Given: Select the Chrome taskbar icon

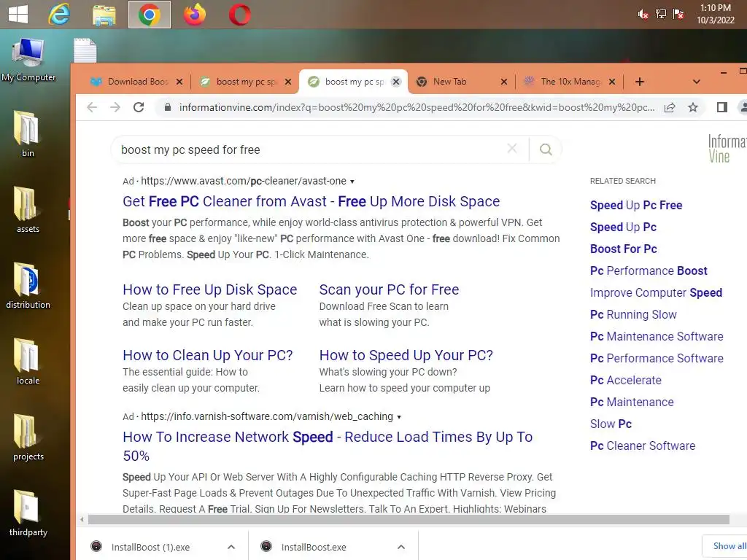Looking at the screenshot, I should 149,15.
